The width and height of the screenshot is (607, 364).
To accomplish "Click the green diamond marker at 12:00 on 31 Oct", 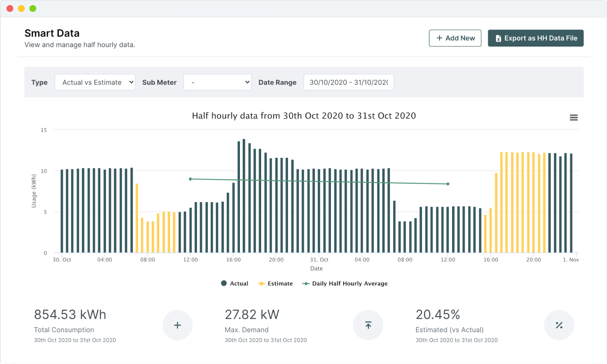I will 448,184.
